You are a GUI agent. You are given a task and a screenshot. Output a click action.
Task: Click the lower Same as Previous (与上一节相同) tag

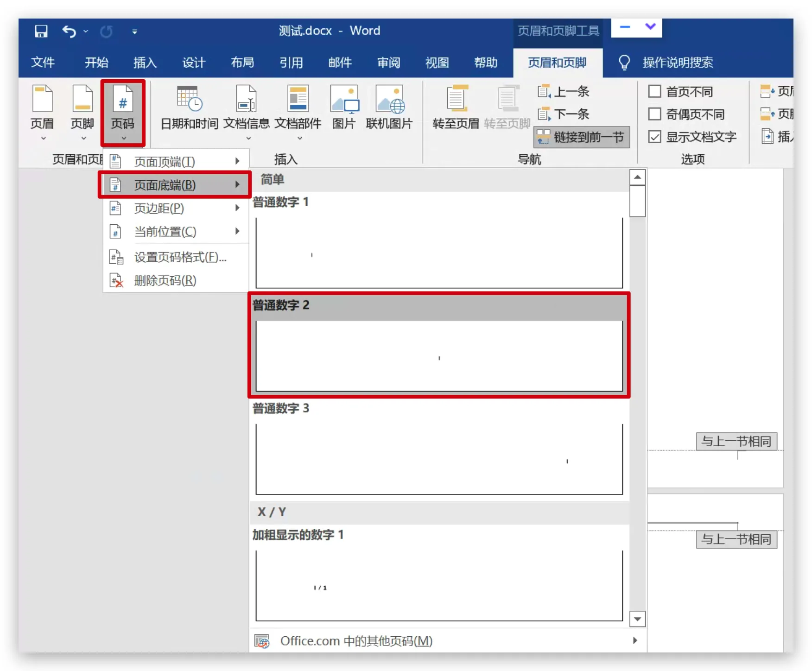736,539
